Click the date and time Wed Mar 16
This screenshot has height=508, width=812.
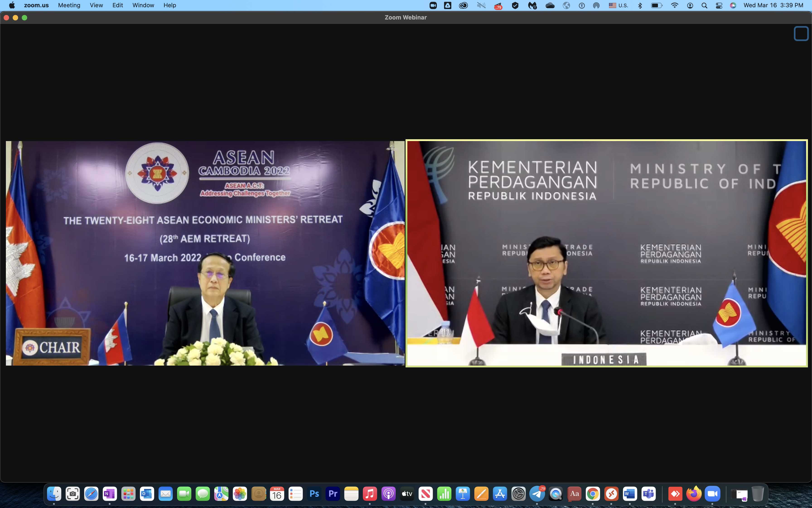tap(773, 5)
